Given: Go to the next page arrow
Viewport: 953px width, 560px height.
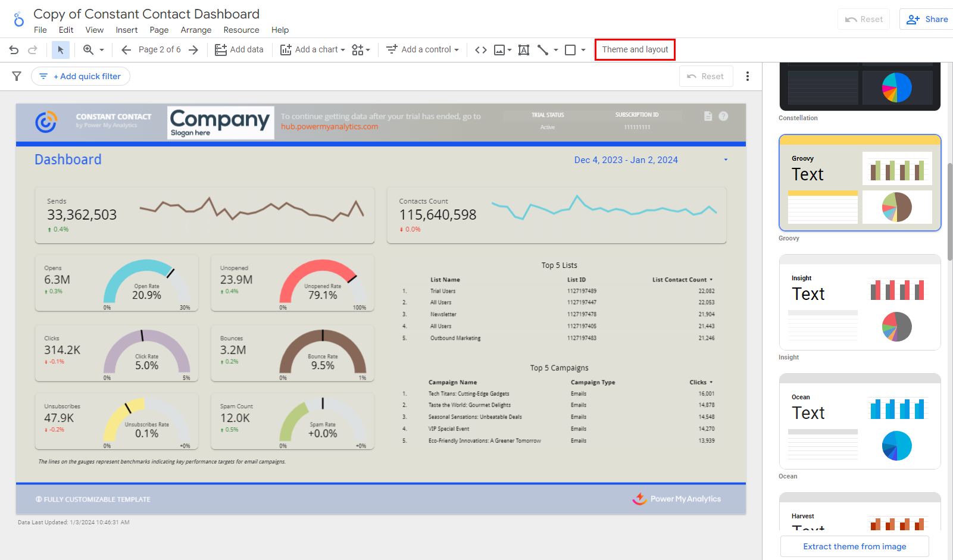Looking at the screenshot, I should pos(193,50).
